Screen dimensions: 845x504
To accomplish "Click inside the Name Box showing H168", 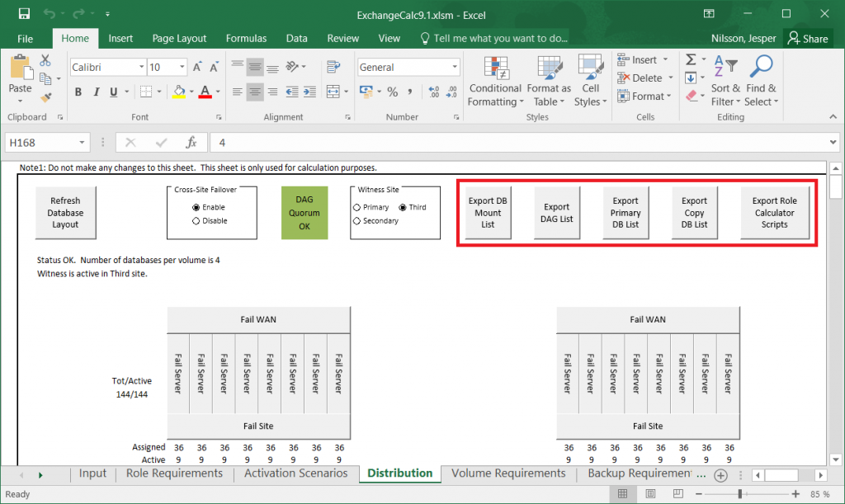I will (x=41, y=142).
